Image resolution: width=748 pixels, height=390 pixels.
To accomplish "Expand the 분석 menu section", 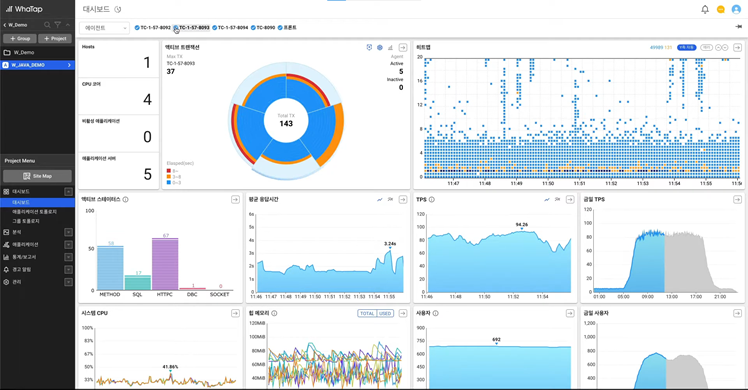I will pos(69,232).
